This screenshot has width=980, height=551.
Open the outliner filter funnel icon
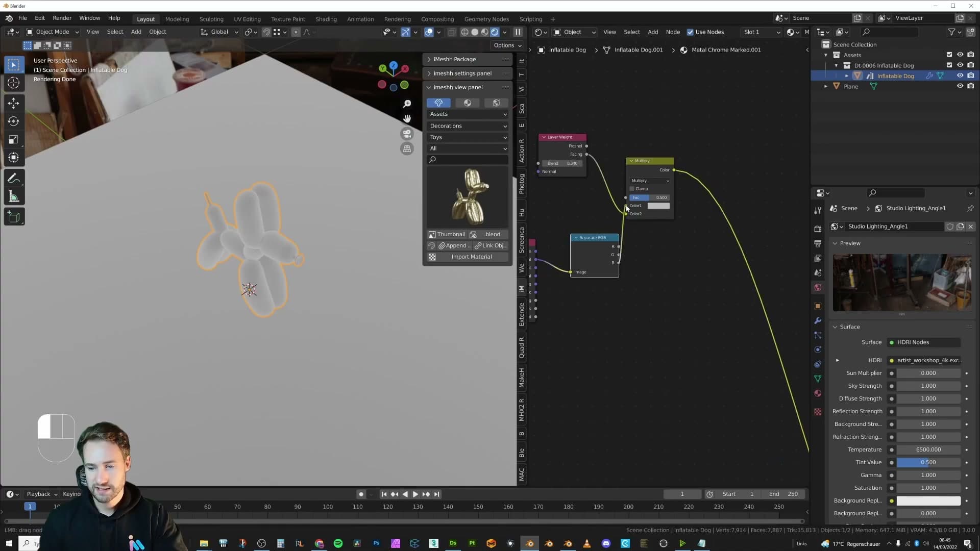[951, 32]
